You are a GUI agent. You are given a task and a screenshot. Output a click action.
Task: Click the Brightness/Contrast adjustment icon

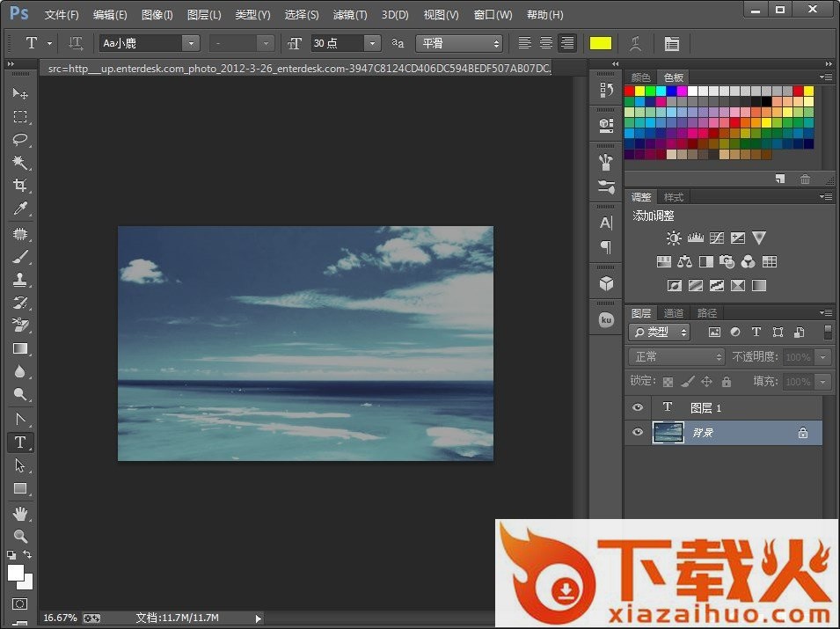point(674,238)
